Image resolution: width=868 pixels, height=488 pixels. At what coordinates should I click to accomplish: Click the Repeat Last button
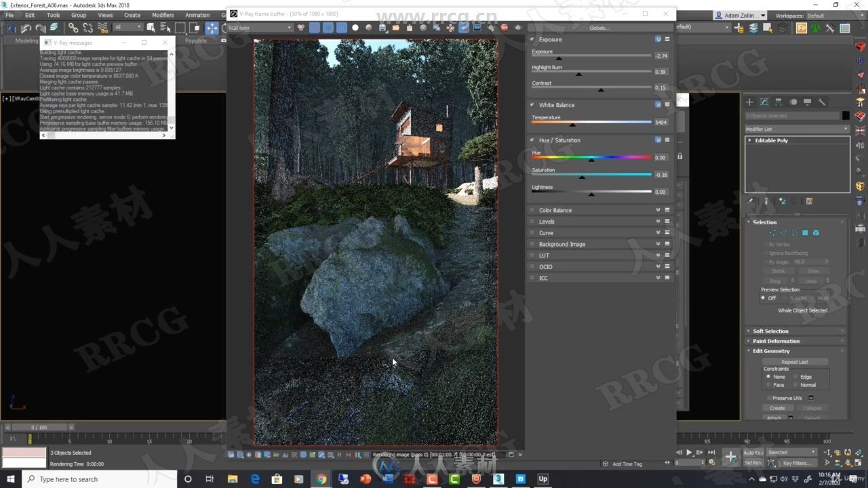pos(795,362)
